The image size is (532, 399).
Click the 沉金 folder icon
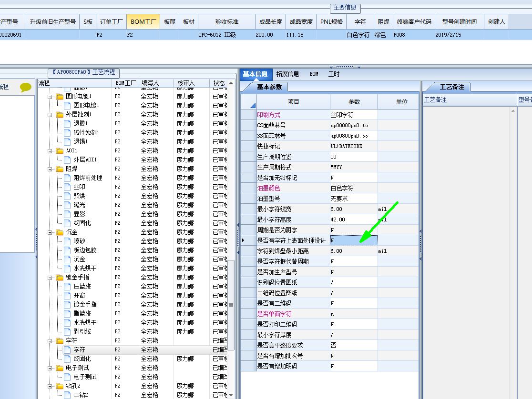tap(60, 232)
